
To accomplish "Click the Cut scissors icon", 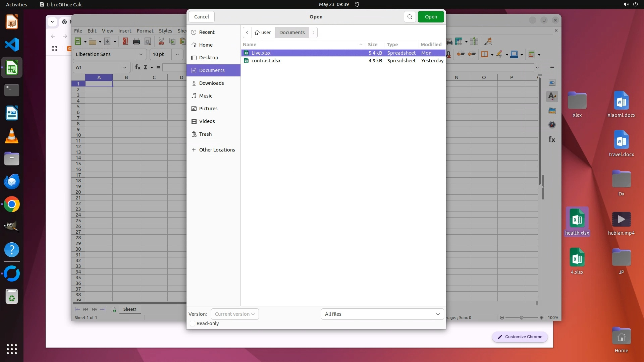I will click(161, 42).
